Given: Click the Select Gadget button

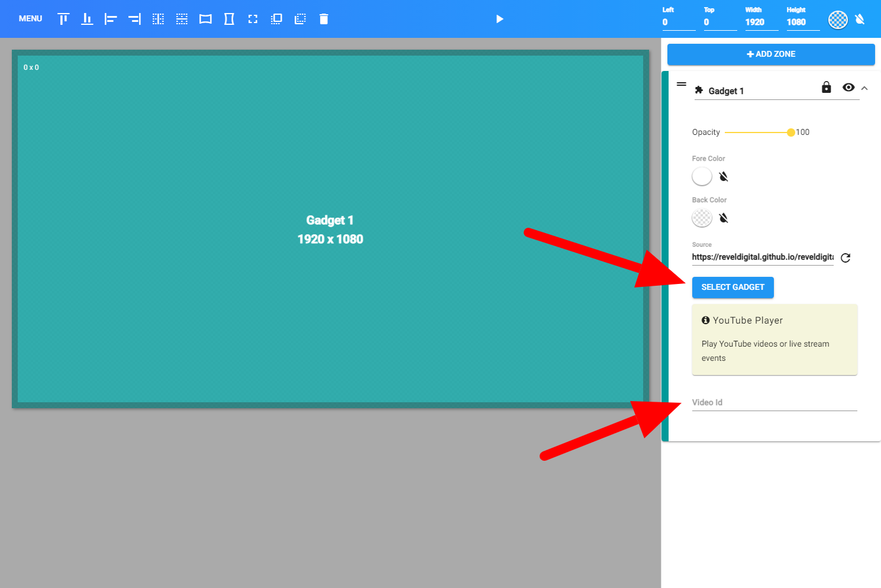Looking at the screenshot, I should 732,287.
